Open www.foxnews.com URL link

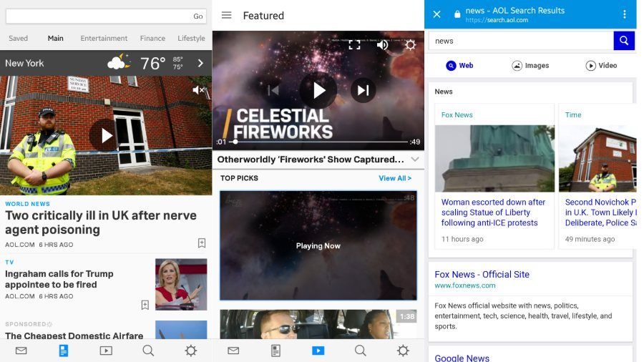pos(465,285)
